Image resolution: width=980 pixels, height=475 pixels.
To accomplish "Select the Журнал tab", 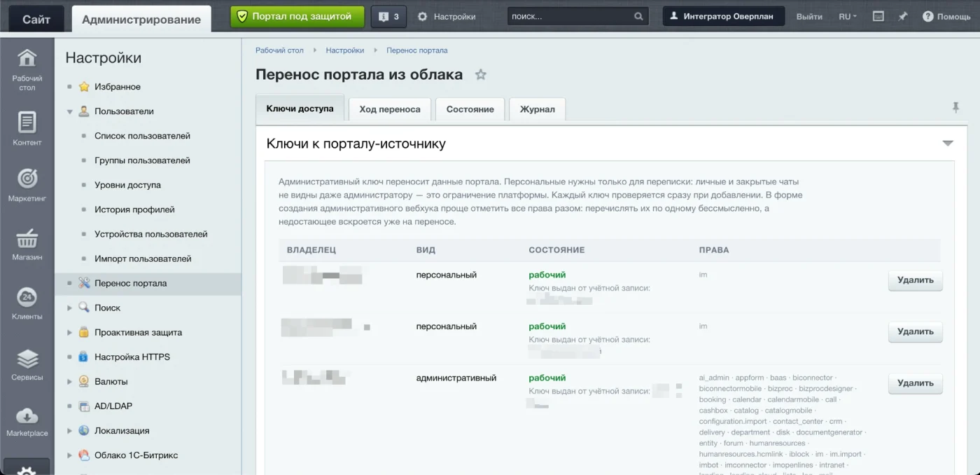I will [538, 109].
